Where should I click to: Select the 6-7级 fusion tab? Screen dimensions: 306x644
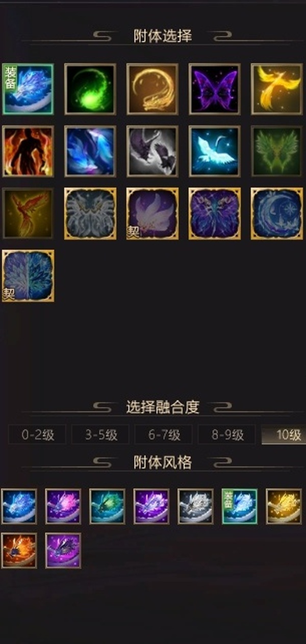(x=164, y=435)
